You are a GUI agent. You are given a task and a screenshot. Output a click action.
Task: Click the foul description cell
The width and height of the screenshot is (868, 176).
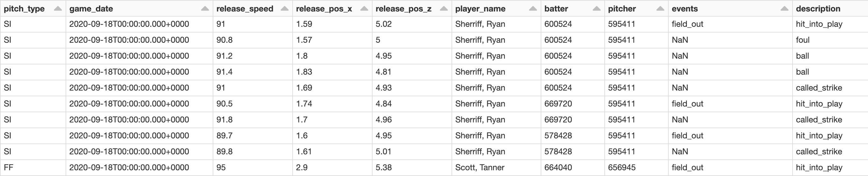pyautogui.click(x=802, y=40)
